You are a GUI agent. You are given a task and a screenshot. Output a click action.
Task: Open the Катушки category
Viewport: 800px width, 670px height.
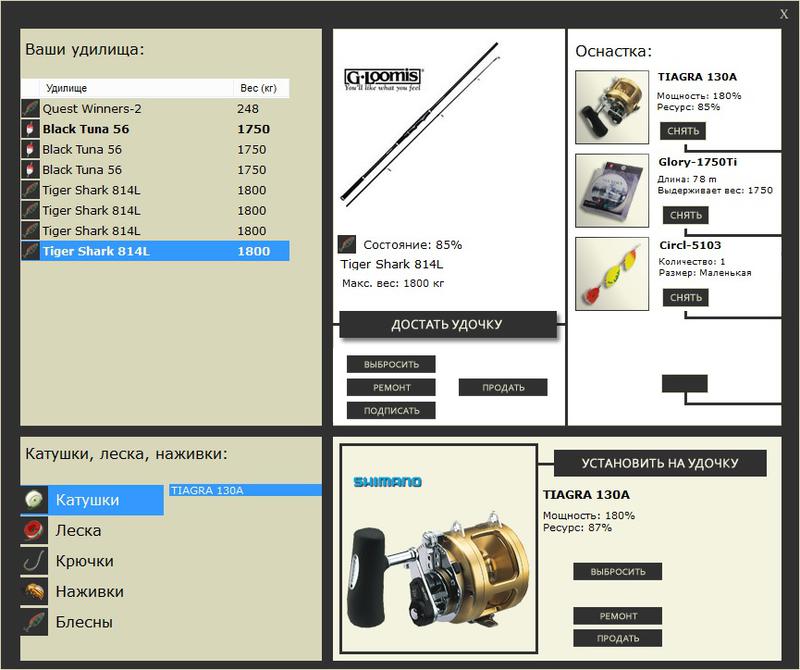[x=92, y=500]
